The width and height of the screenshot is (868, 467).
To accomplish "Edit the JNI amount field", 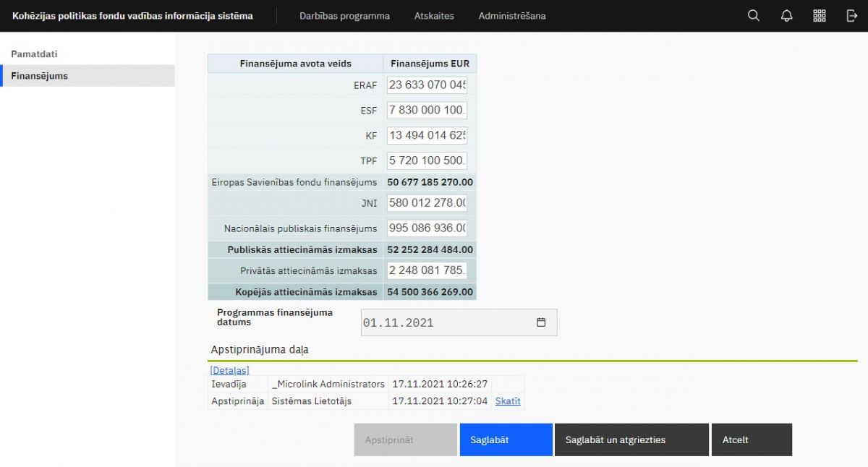I will tap(427, 203).
